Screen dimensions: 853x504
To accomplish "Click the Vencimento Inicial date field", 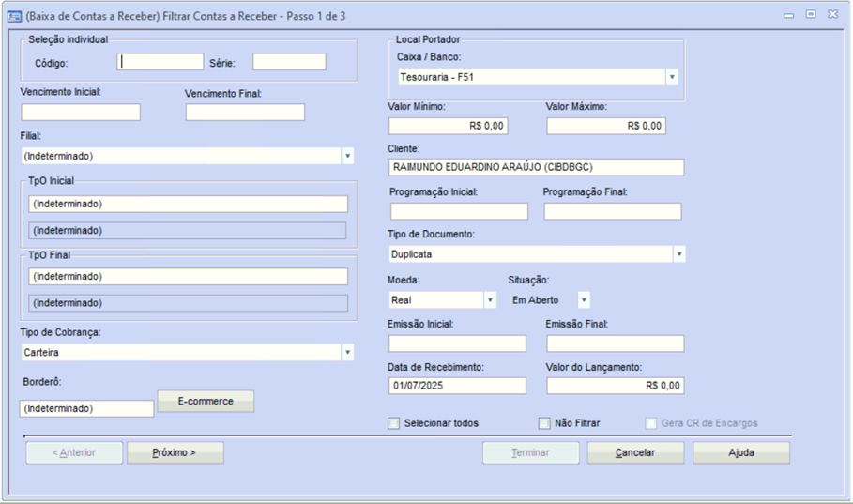I will coord(81,113).
